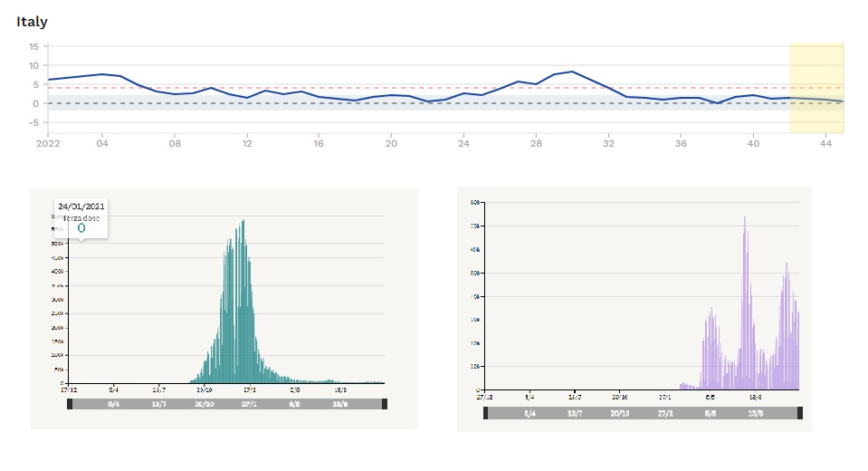The width and height of the screenshot is (868, 471).
Task: Click 27/1 label on teal chart range bar
Action: pos(249,404)
